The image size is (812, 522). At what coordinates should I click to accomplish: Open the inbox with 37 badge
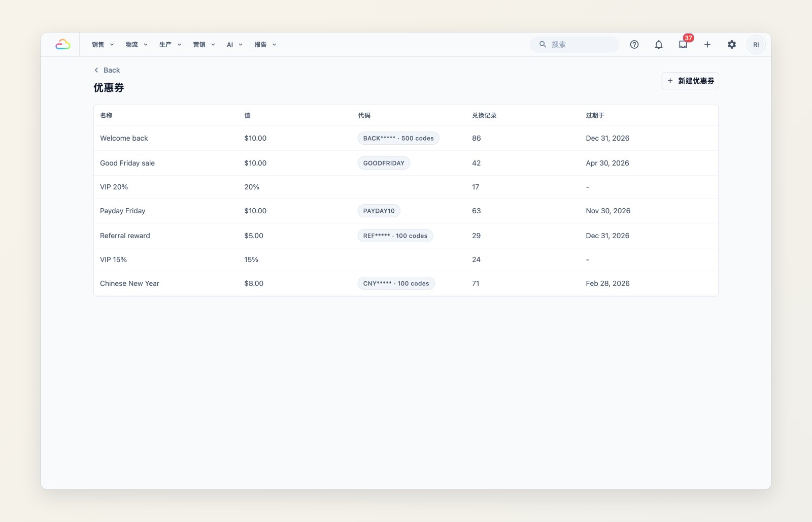[x=683, y=45]
